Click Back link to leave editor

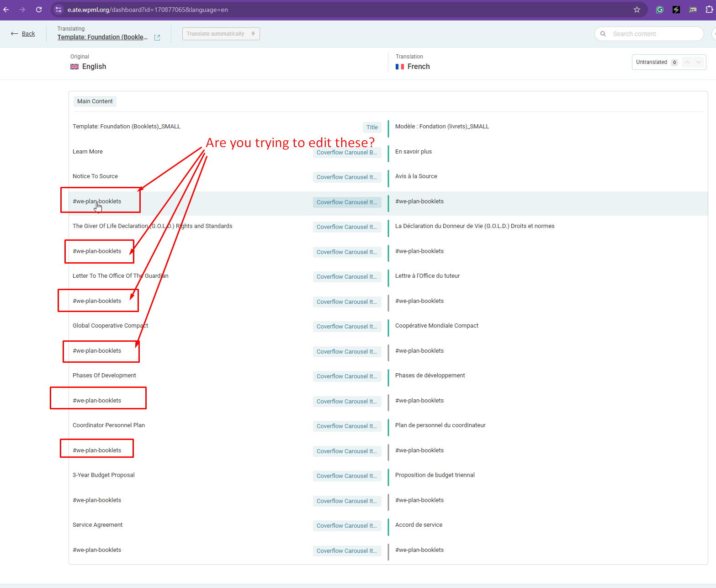point(28,34)
